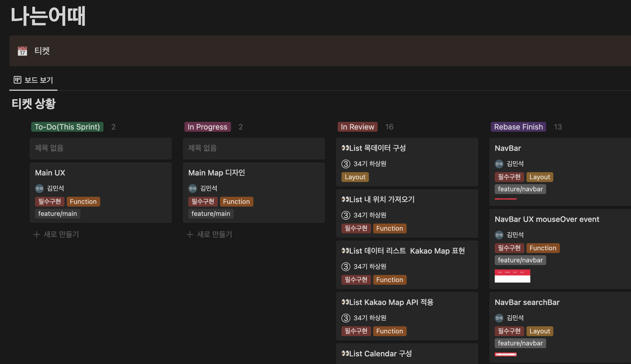Click the calendar icon beside 티켓
631x364 pixels.
(x=22, y=51)
